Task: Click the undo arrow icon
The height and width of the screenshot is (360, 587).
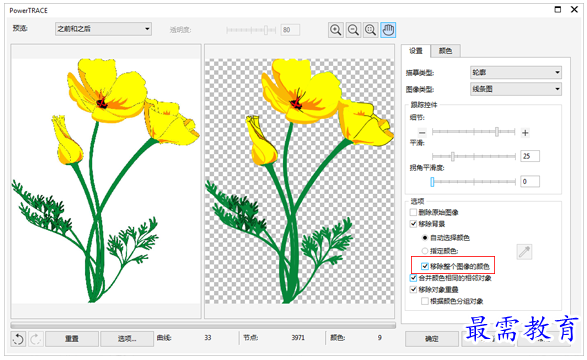Action: click(18, 339)
